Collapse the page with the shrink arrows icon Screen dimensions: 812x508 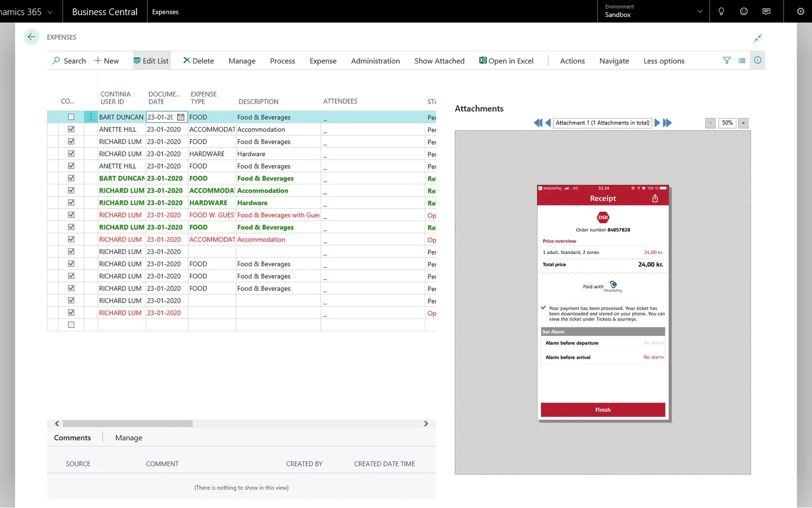coord(758,38)
